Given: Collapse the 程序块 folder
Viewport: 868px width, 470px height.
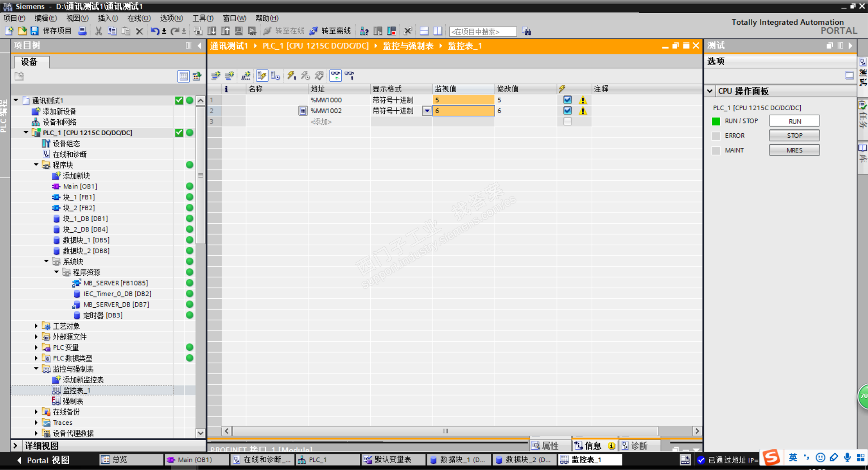Looking at the screenshot, I should click(36, 165).
